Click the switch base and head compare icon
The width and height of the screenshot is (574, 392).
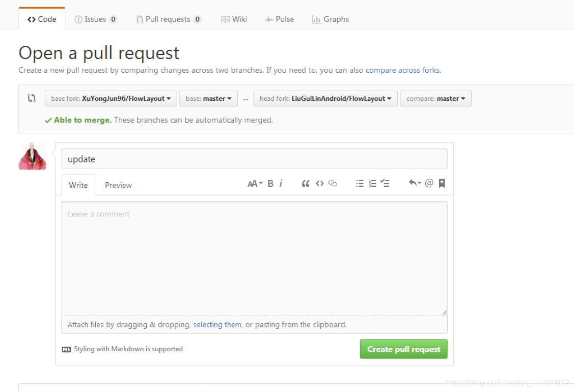32,98
